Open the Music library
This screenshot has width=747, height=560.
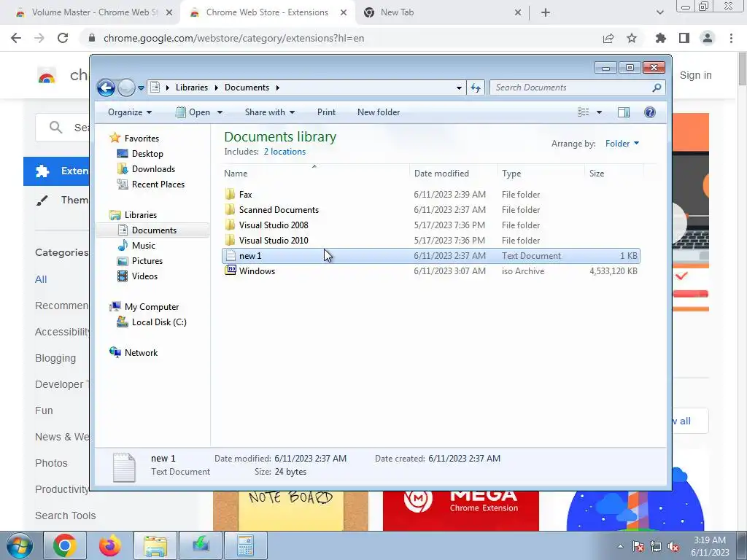click(x=144, y=246)
